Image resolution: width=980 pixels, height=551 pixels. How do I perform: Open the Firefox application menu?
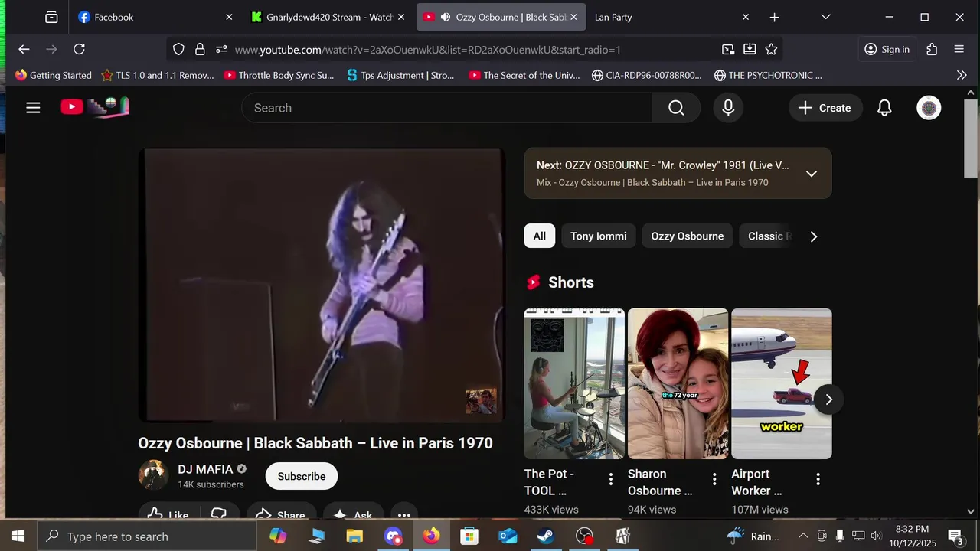959,49
